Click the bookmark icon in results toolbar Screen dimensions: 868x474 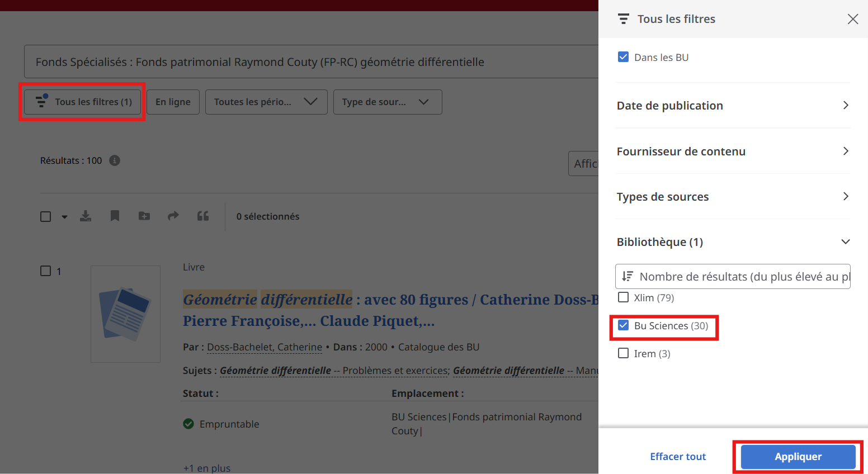115,216
